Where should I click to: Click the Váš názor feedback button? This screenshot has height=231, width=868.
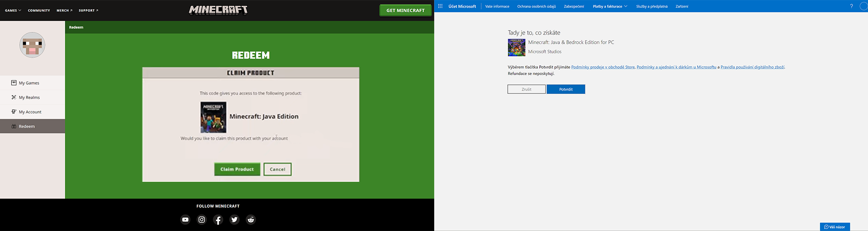[835, 227]
